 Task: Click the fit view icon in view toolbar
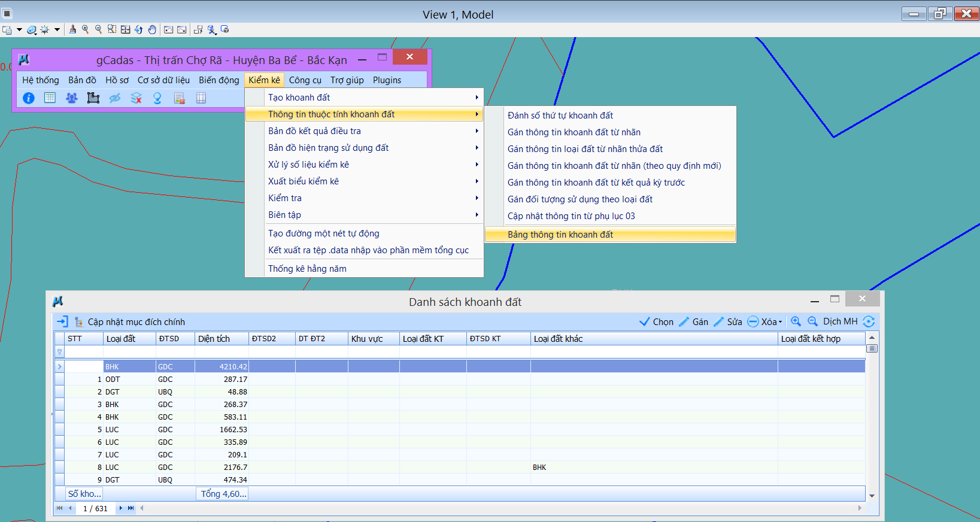click(x=125, y=29)
